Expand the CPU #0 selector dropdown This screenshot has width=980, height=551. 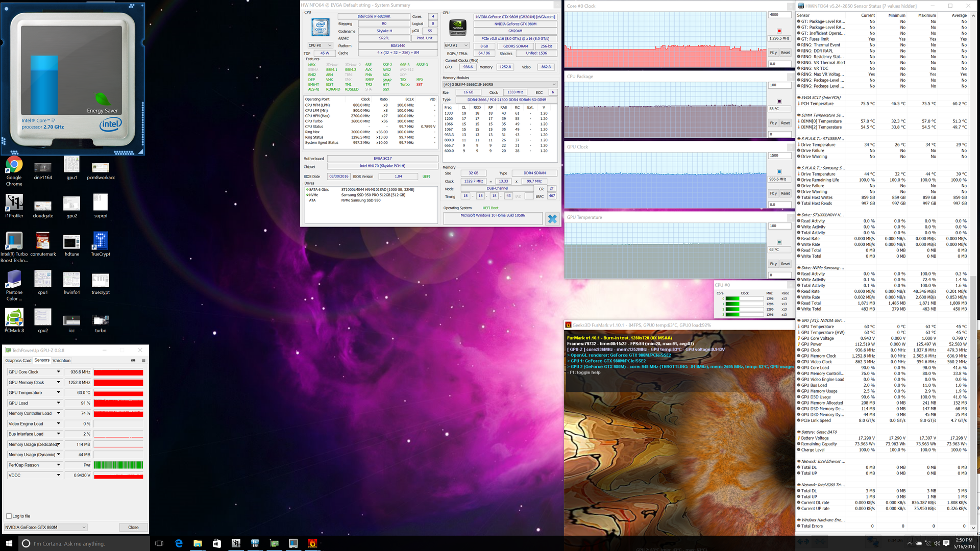pyautogui.click(x=320, y=45)
